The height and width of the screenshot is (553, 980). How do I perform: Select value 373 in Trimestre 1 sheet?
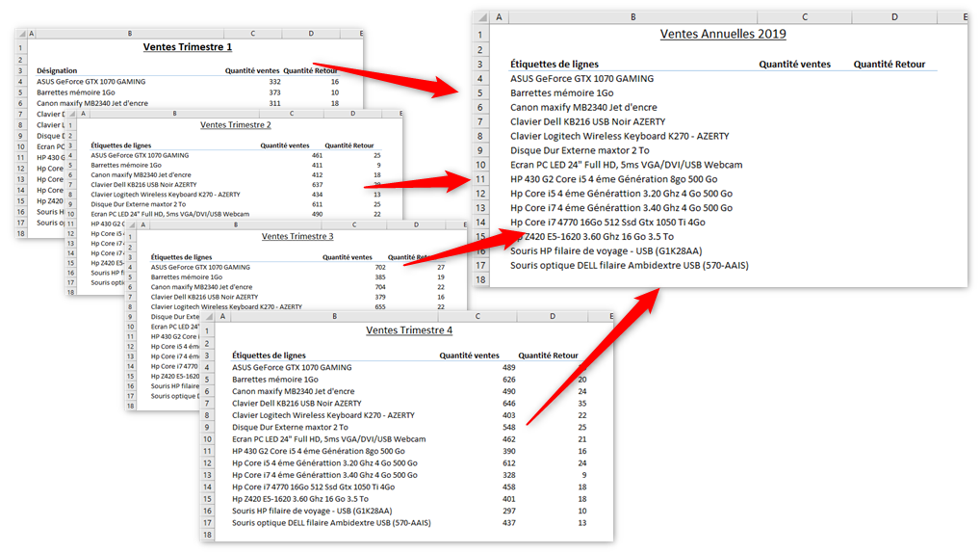(x=275, y=92)
